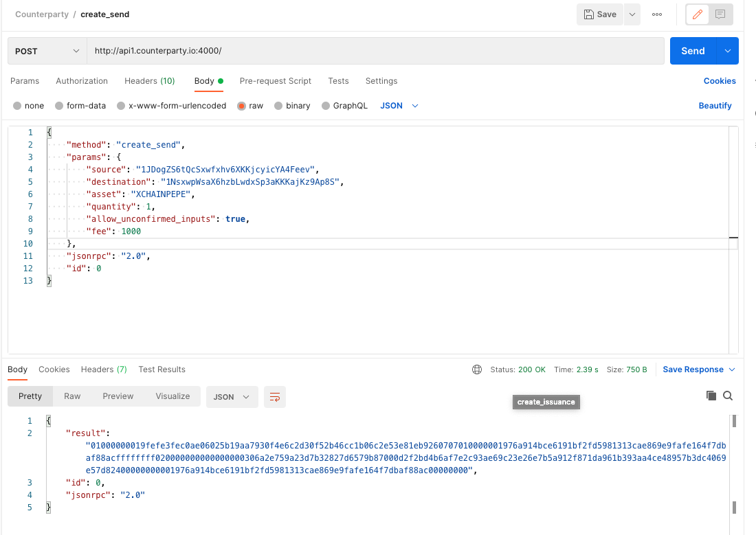Image resolution: width=756 pixels, height=535 pixels.
Task: Open the three-dot more actions menu
Action: tap(656, 14)
